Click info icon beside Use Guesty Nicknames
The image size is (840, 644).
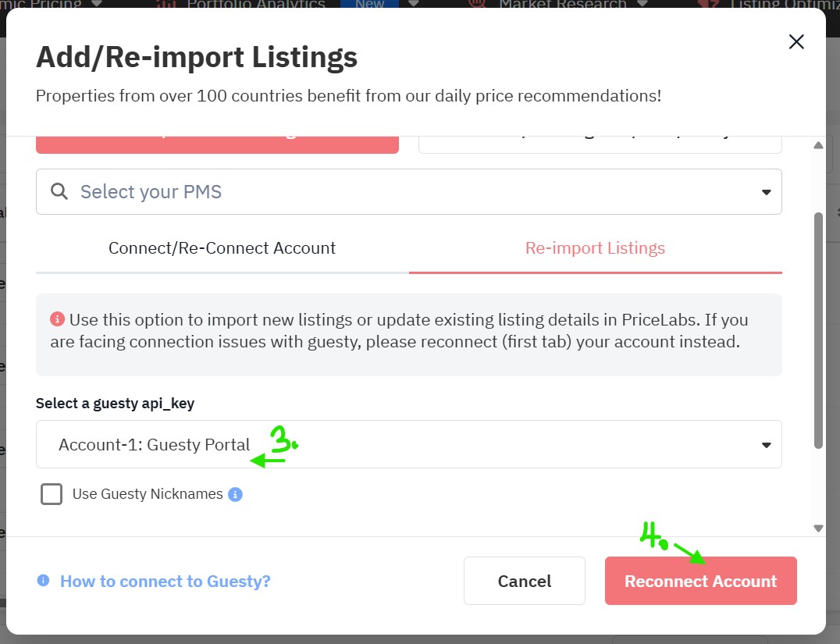coord(236,494)
